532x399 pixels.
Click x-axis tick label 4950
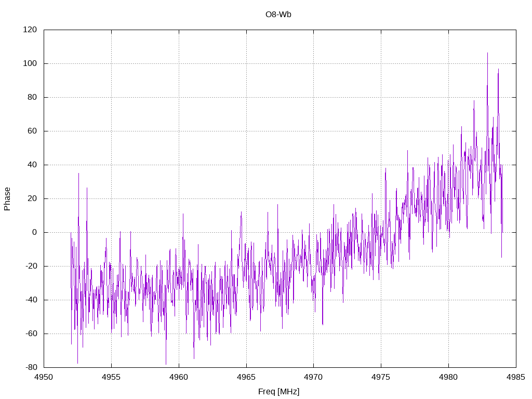[x=44, y=377]
